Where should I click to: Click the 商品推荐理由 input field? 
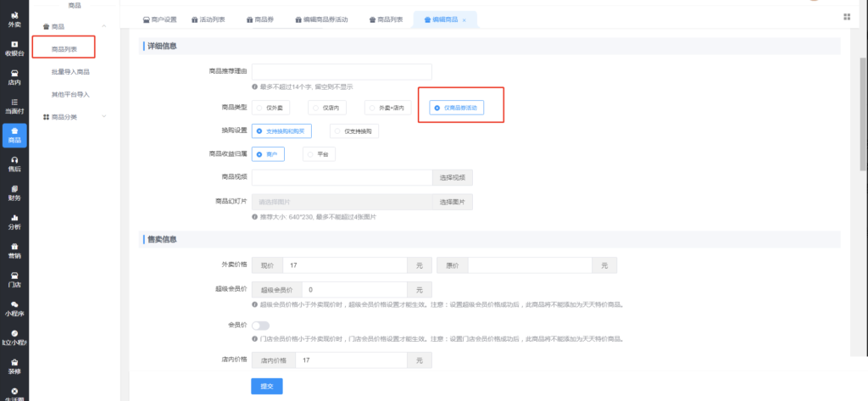tap(342, 71)
